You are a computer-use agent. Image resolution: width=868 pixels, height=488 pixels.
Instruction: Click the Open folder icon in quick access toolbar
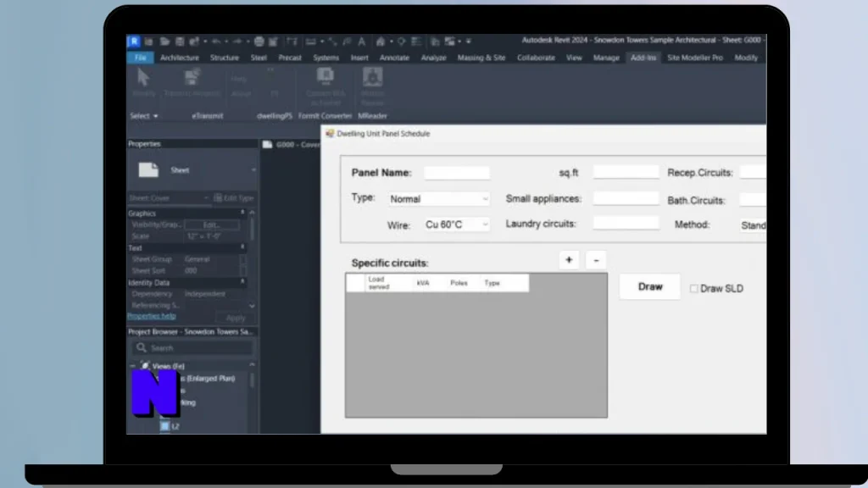[164, 42]
